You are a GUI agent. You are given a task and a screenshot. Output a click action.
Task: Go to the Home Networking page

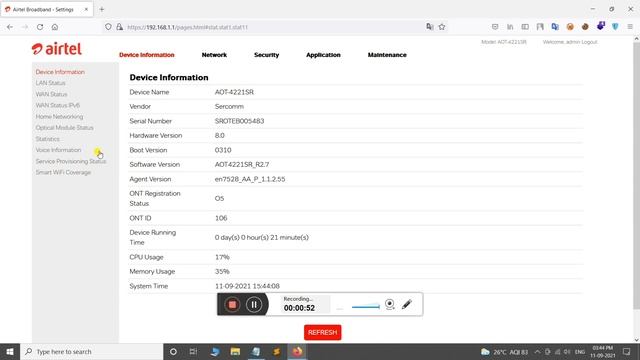point(59,117)
